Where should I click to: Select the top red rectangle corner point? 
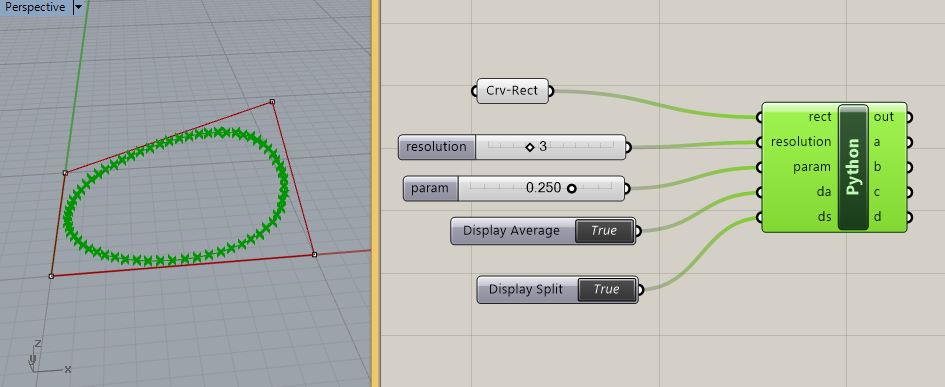click(272, 102)
